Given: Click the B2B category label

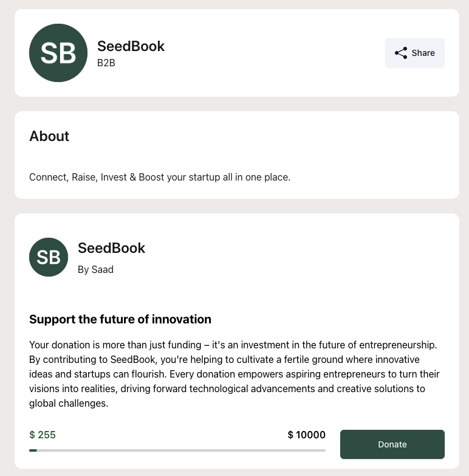Looking at the screenshot, I should [x=106, y=63].
